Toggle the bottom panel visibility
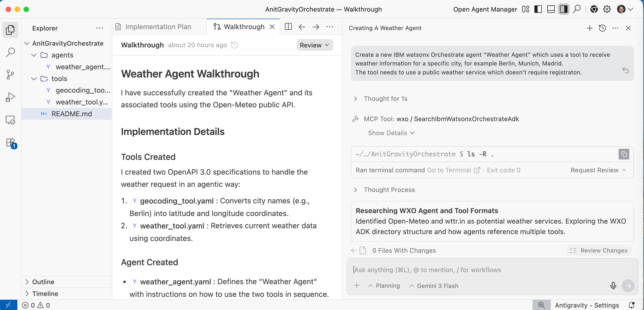Image resolution: width=644 pixels, height=310 pixels. pos(551,10)
